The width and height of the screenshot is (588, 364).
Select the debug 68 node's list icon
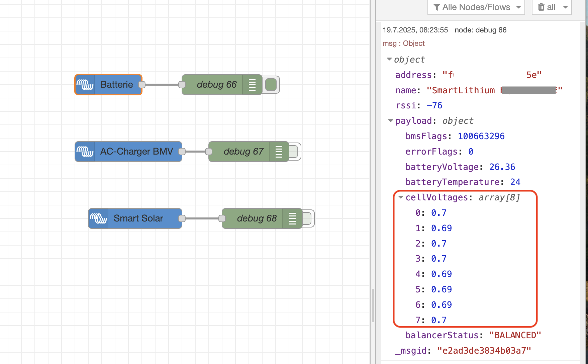pyautogui.click(x=292, y=218)
